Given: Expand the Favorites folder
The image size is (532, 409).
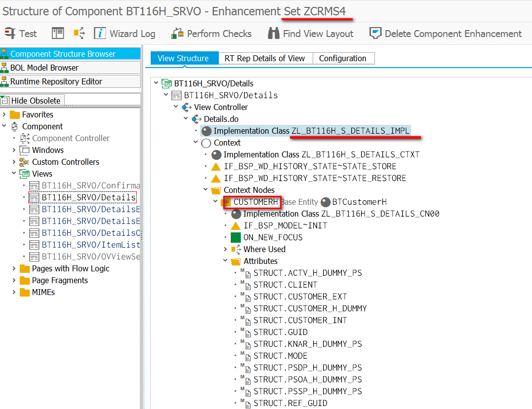Looking at the screenshot, I should coord(4,114).
